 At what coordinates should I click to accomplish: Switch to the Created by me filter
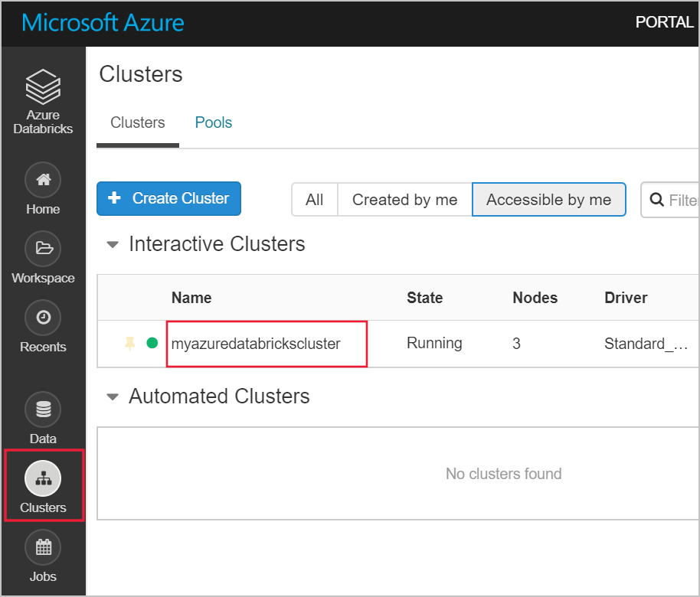pos(404,200)
